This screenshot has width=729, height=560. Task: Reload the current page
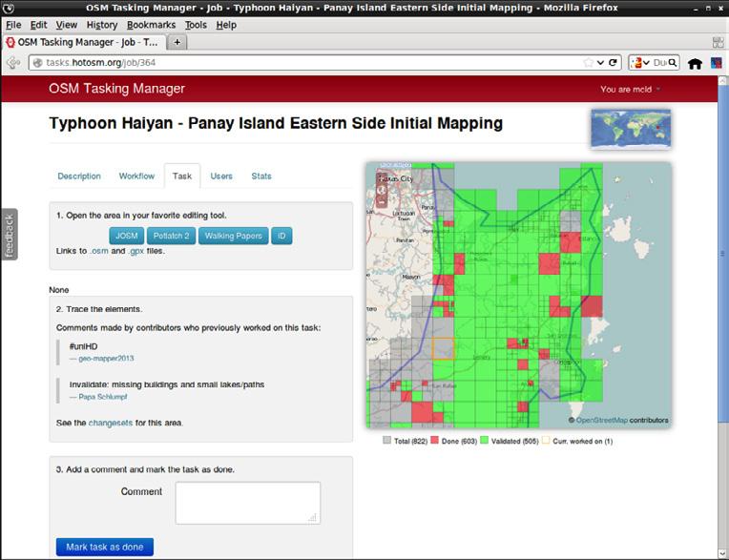pyautogui.click(x=614, y=63)
